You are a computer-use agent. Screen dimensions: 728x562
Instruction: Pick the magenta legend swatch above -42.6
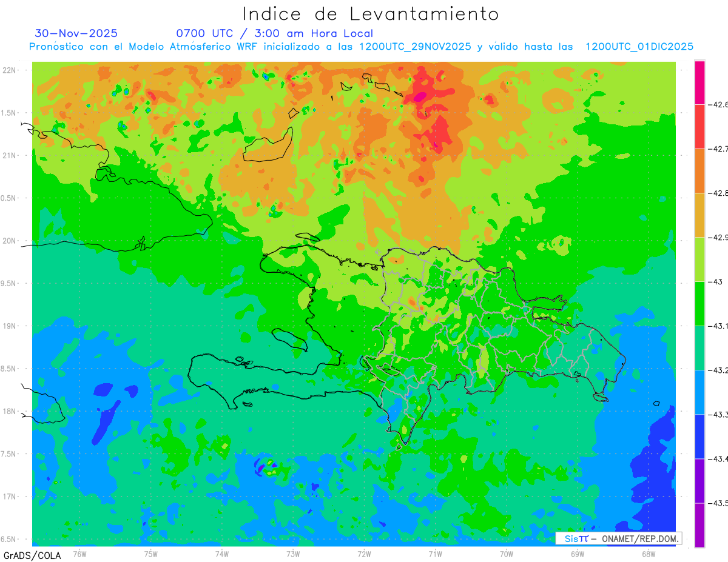(x=699, y=82)
